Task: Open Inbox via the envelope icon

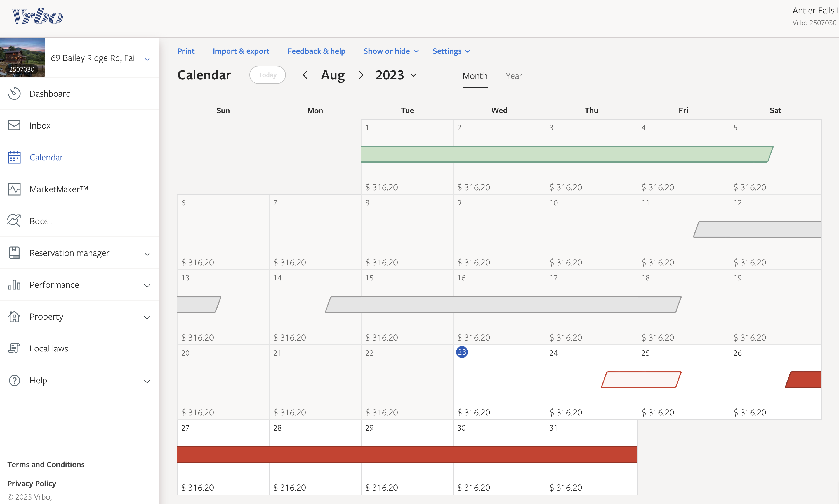Action: (14, 125)
